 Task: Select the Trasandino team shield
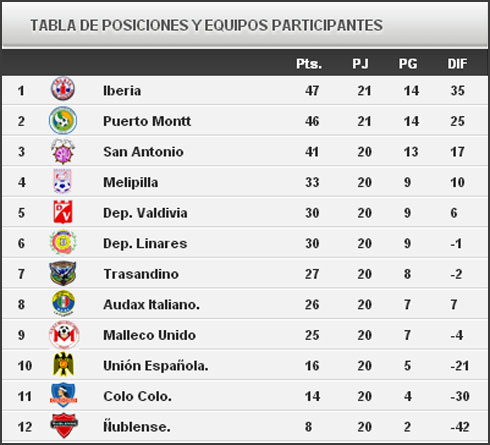point(63,273)
